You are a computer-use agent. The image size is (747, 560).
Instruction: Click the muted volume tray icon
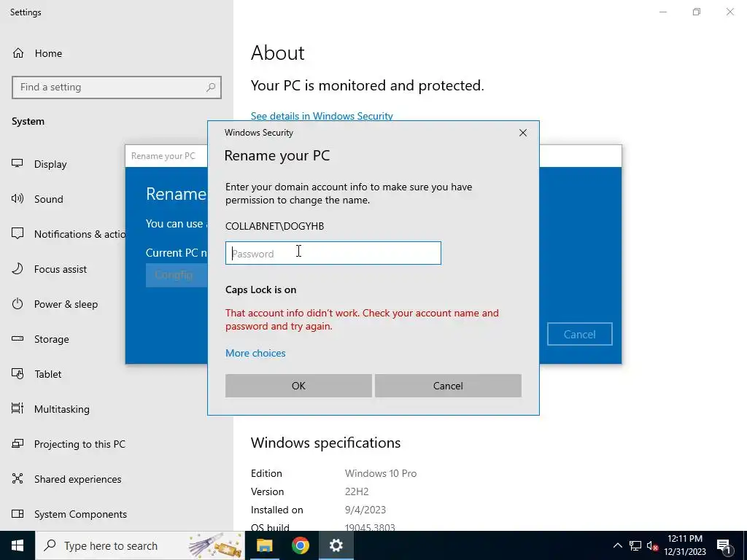point(652,545)
